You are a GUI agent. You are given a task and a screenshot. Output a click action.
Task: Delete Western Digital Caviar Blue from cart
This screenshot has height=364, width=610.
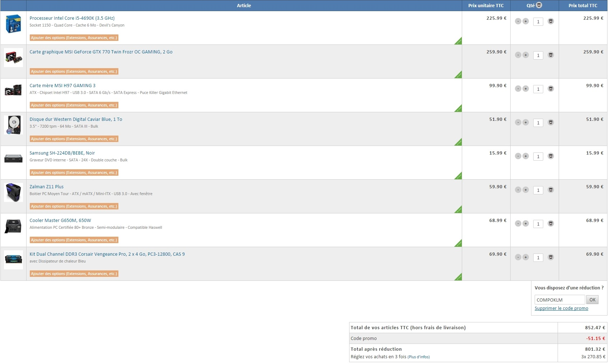(551, 123)
